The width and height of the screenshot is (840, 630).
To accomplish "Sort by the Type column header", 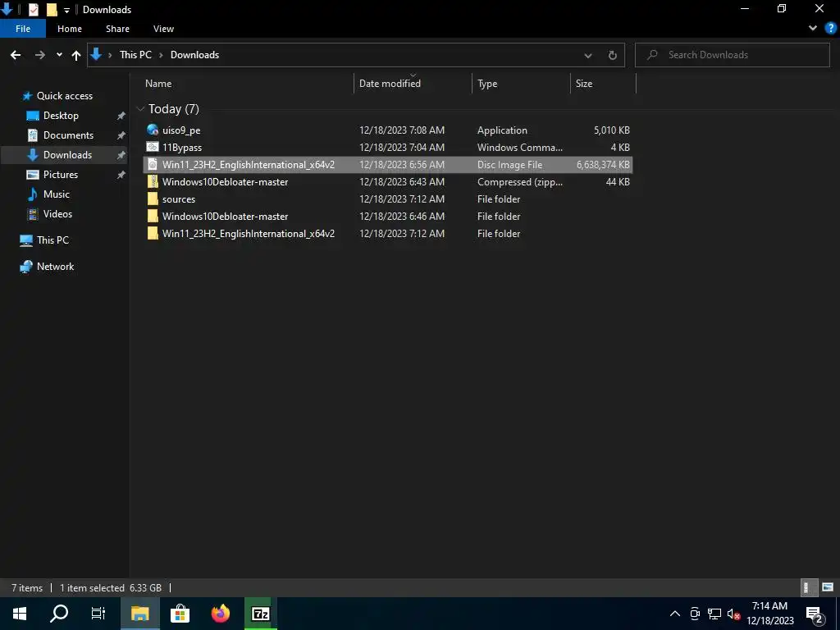I will tap(487, 84).
